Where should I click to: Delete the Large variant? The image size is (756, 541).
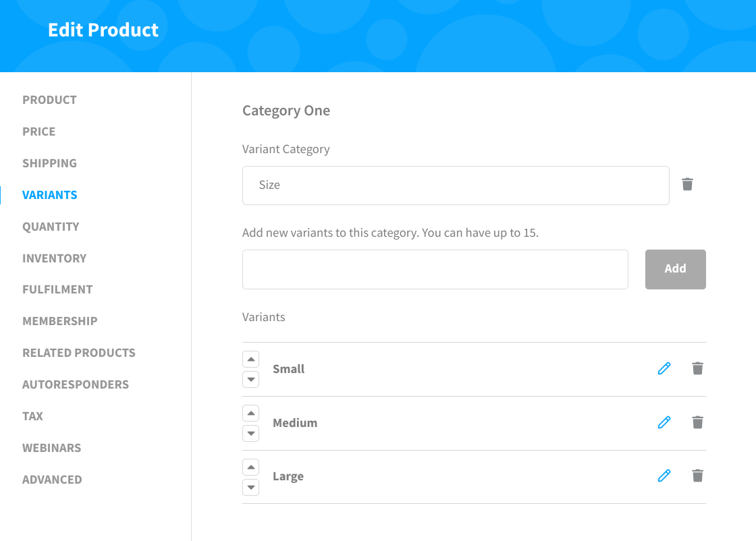point(697,476)
